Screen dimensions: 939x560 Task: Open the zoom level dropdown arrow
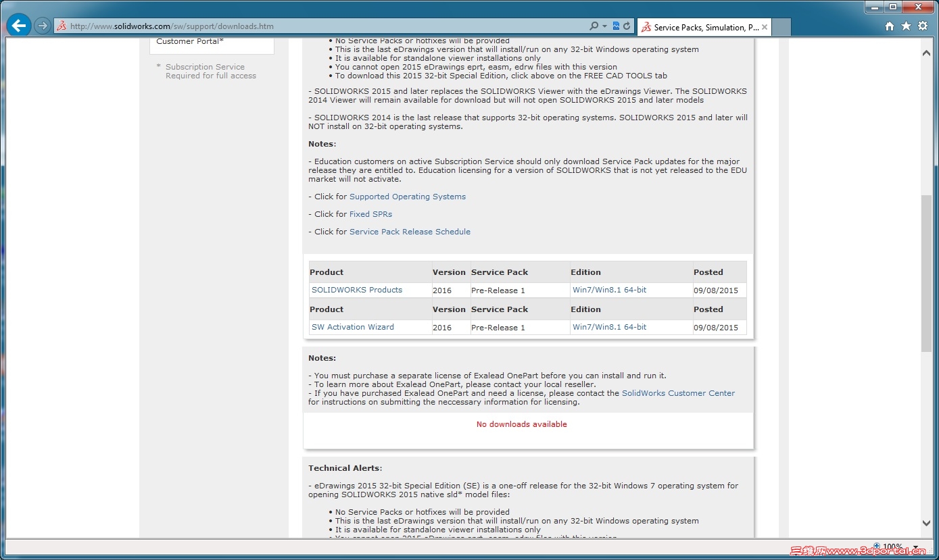(916, 546)
